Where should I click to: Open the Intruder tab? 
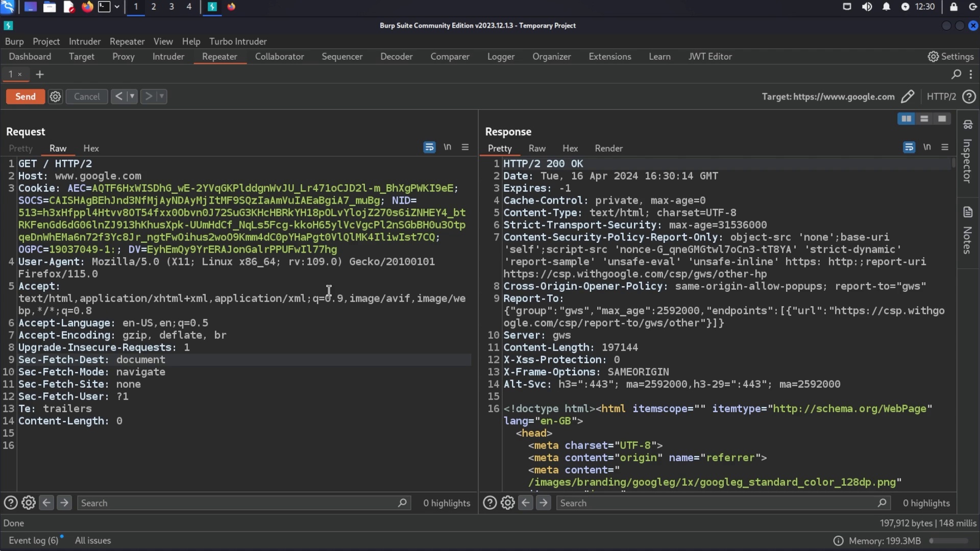[168, 57]
